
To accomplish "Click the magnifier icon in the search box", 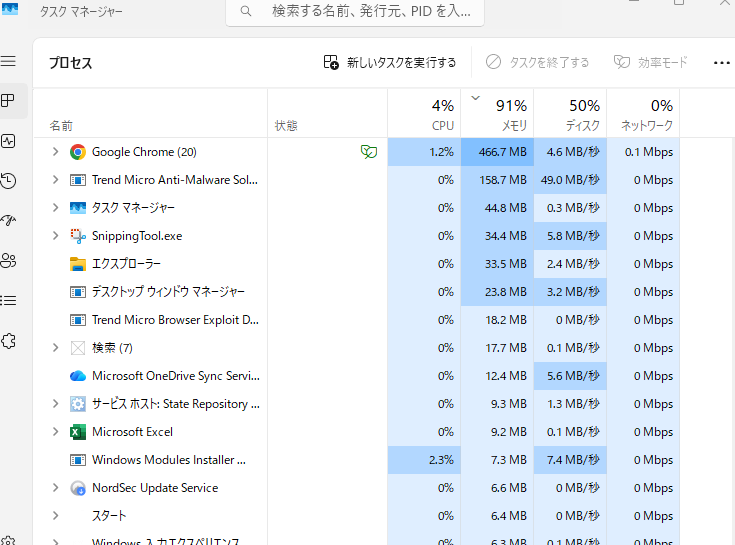I will [x=246, y=11].
